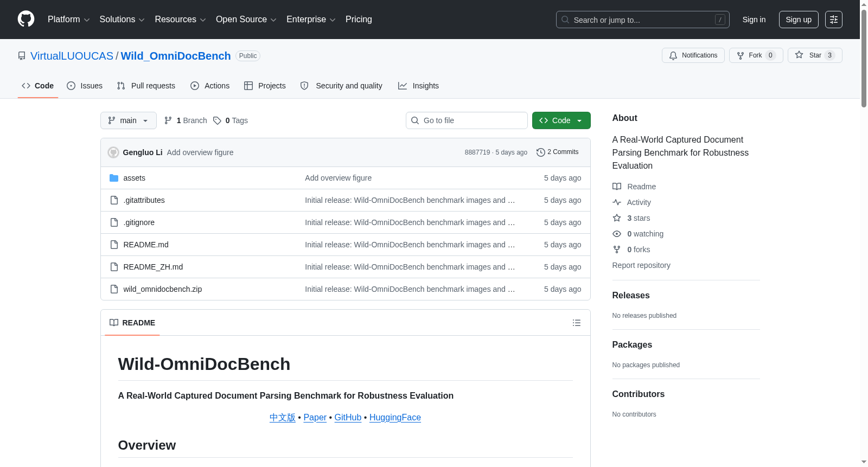Click the search magnifier in header
This screenshot has width=868, height=467.
tap(565, 20)
